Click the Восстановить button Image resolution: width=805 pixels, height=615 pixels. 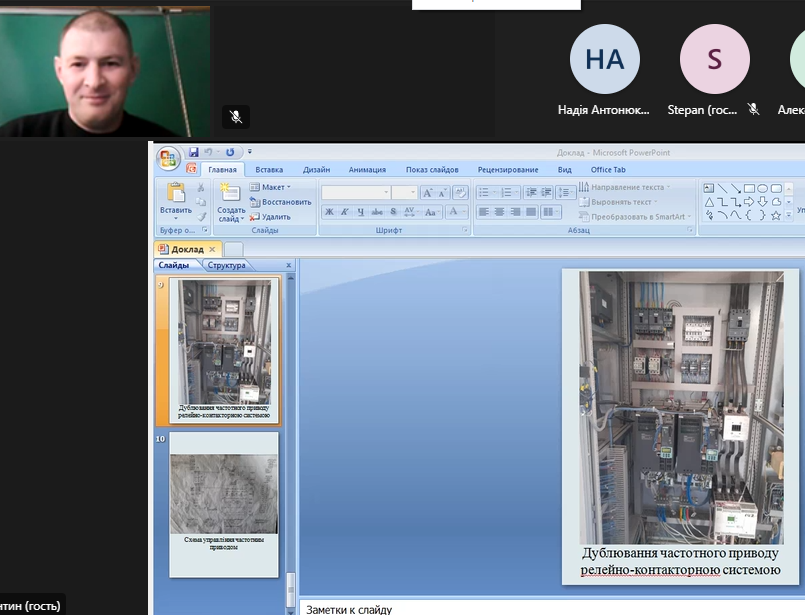point(281,202)
